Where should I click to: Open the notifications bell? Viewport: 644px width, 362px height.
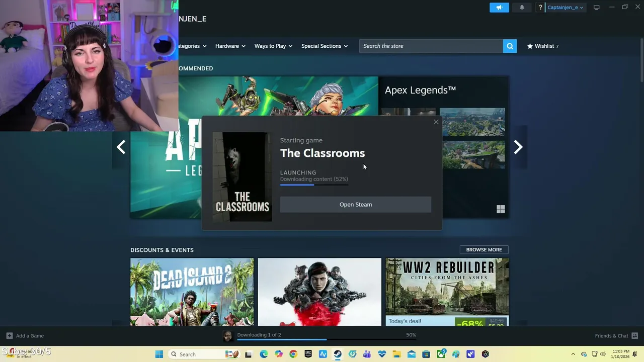point(522,8)
